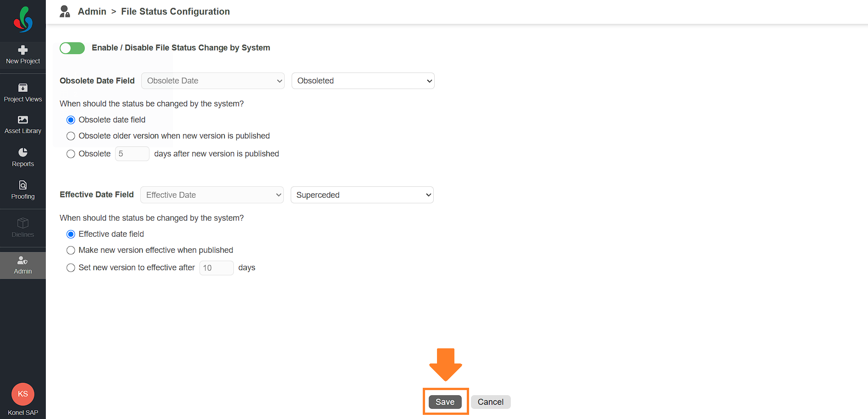Screen dimensions: 868x419
Task: Click the admin user icon in header
Action: tap(65, 11)
